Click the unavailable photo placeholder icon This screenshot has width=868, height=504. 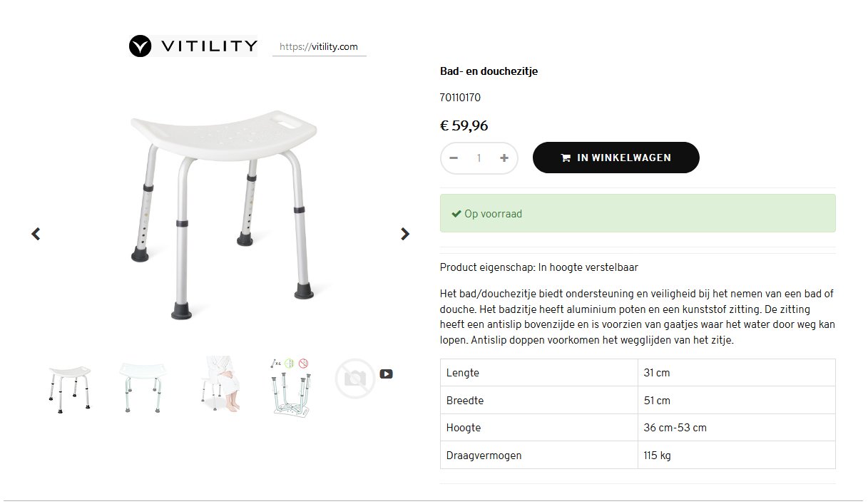pos(354,378)
